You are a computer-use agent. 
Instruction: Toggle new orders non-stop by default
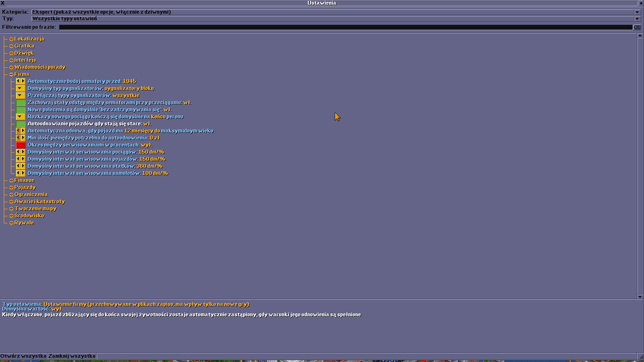pyautogui.click(x=21, y=109)
